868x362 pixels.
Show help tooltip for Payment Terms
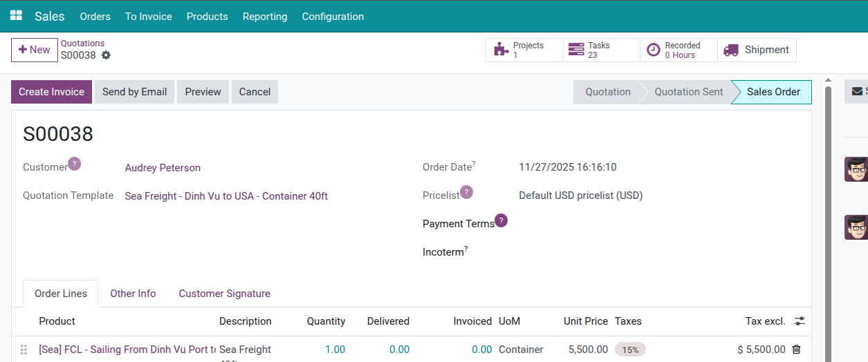tap(501, 220)
